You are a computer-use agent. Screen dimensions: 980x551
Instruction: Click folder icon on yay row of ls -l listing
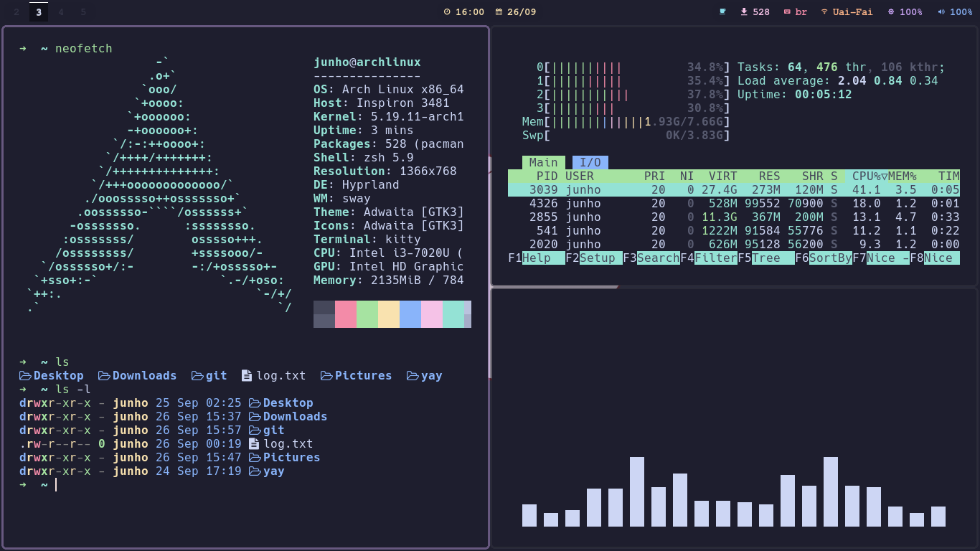click(255, 471)
